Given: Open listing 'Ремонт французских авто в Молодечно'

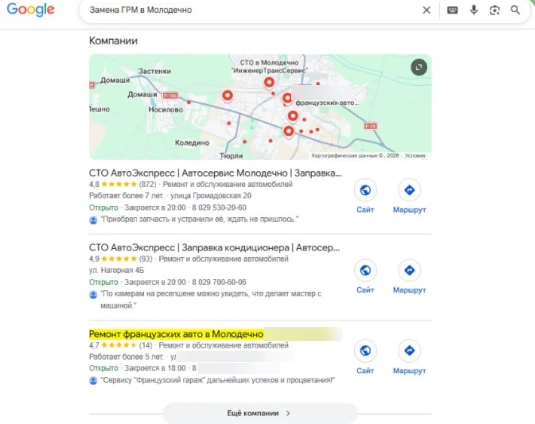Looking at the screenshot, I should pyautogui.click(x=176, y=334).
